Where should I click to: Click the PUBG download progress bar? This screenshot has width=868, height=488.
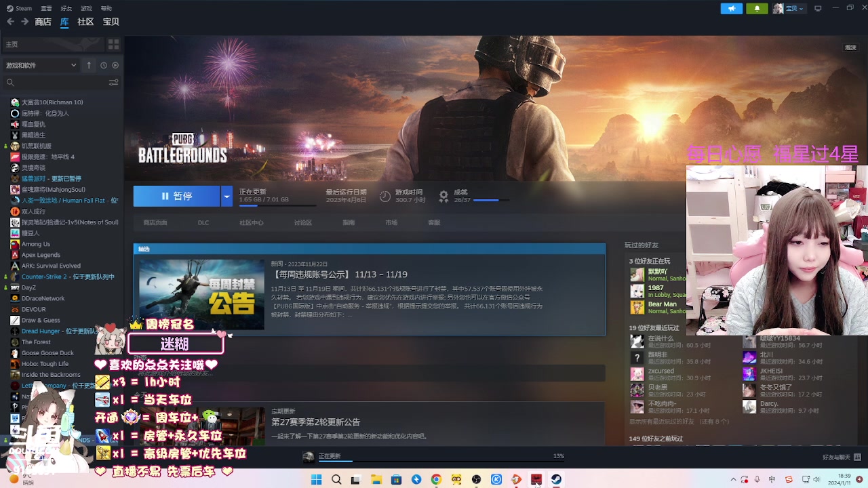click(277, 205)
